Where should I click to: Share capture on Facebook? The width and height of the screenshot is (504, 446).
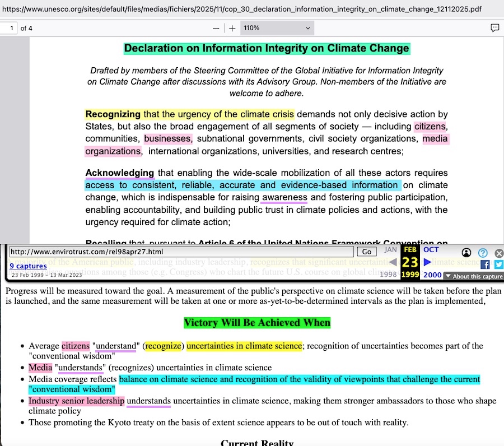(x=485, y=265)
